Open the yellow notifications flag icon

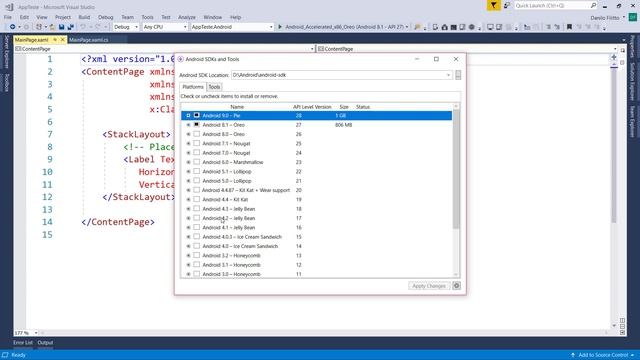point(493,5)
